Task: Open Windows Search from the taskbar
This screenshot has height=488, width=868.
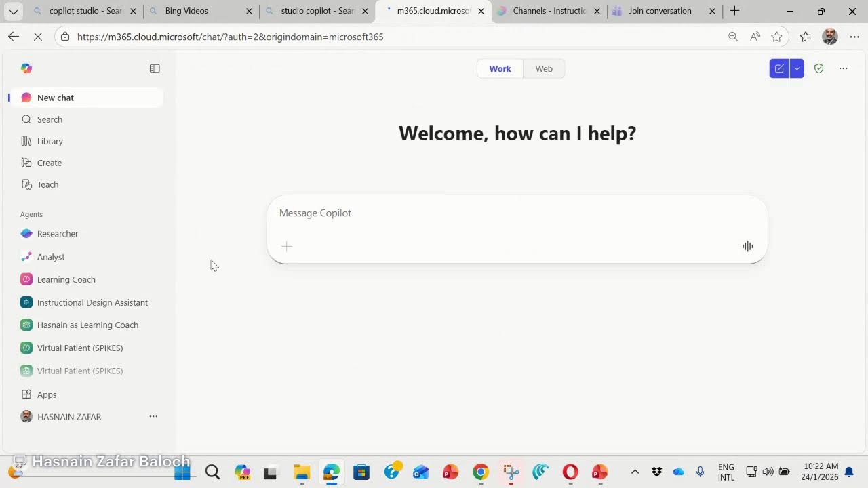Action: tap(212, 472)
